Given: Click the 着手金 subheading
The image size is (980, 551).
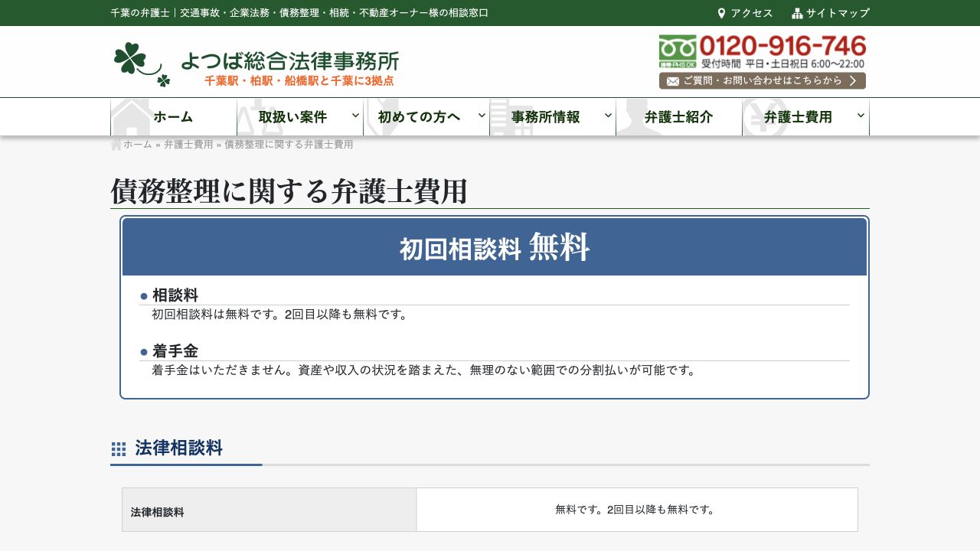Looking at the screenshot, I should click(x=175, y=351).
